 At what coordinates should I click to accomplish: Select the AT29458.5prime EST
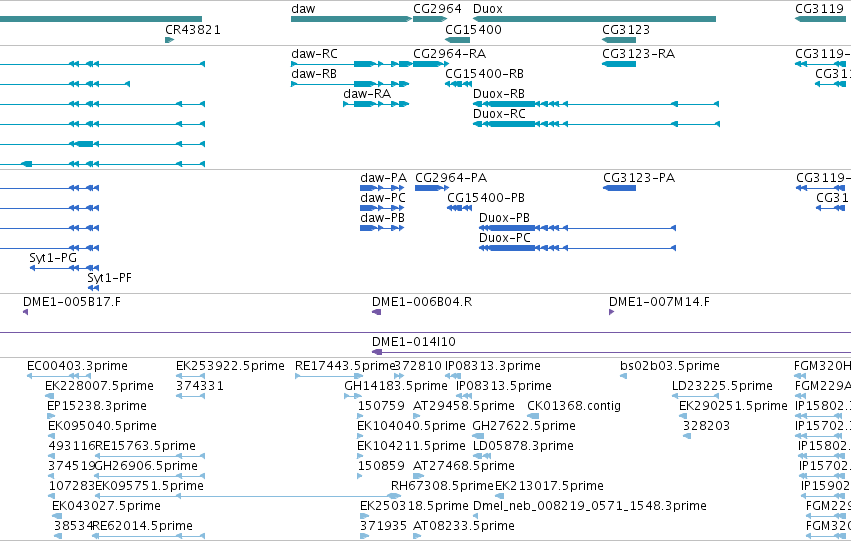point(417,416)
